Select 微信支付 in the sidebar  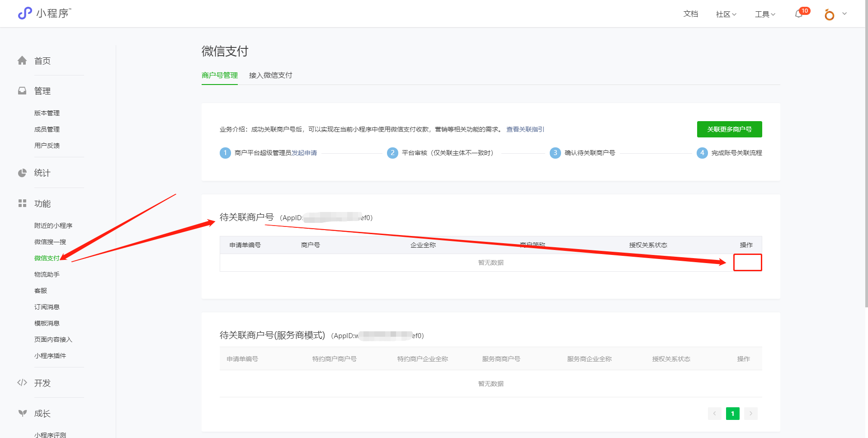click(47, 258)
